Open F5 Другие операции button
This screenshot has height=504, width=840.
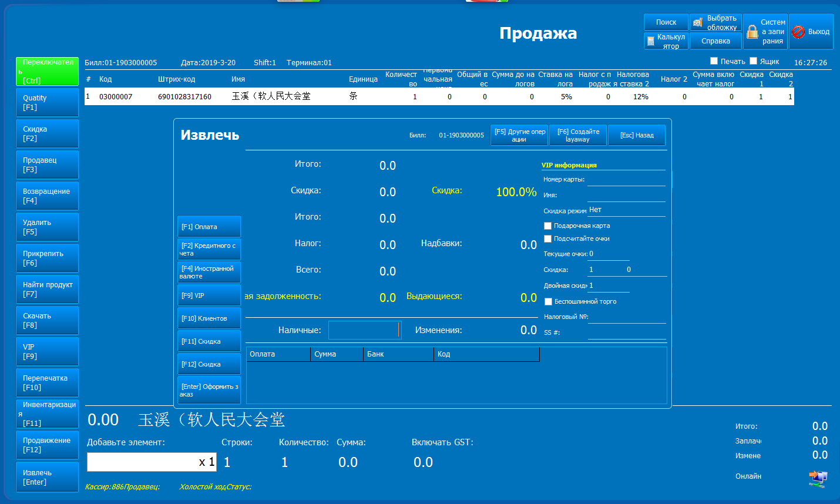point(519,135)
